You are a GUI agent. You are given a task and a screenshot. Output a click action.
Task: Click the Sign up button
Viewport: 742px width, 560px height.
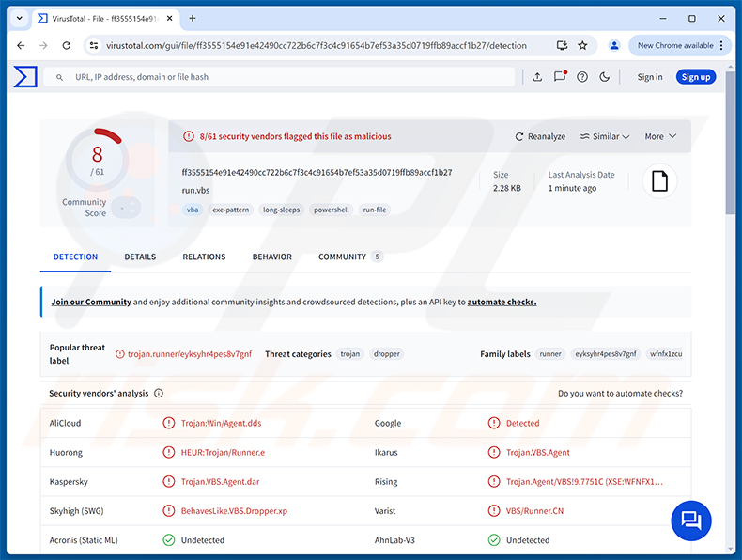(x=696, y=77)
